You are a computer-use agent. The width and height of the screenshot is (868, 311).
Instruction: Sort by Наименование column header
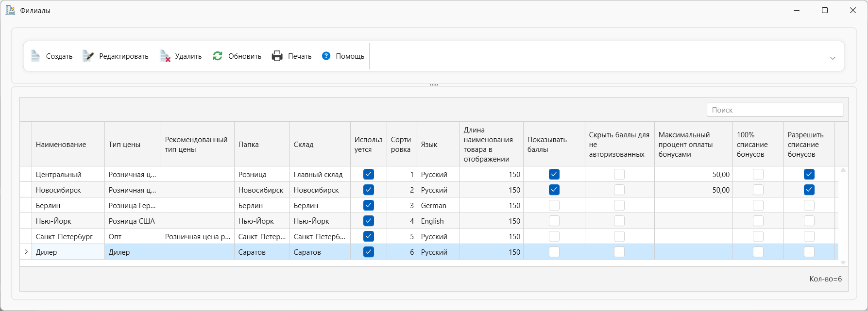click(68, 144)
